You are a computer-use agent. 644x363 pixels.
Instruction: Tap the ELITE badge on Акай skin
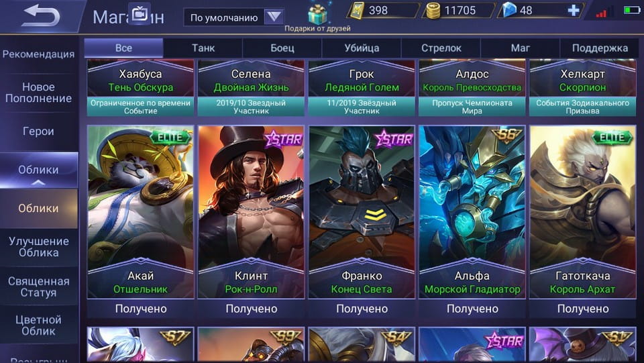coord(170,138)
